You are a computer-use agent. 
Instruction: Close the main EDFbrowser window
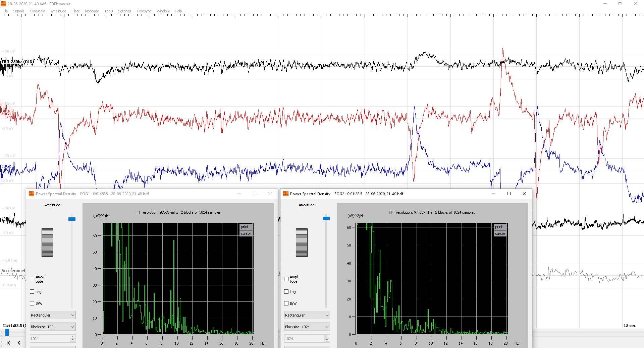[x=636, y=4]
